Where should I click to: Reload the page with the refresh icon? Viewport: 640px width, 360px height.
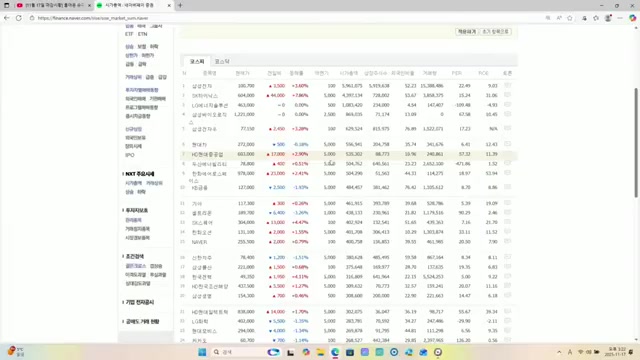[x=19, y=18]
